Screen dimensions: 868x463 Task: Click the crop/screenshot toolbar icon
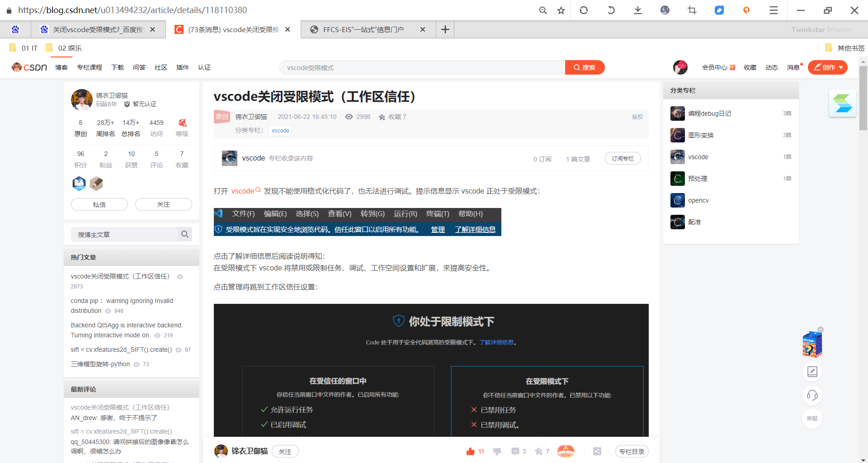692,10
